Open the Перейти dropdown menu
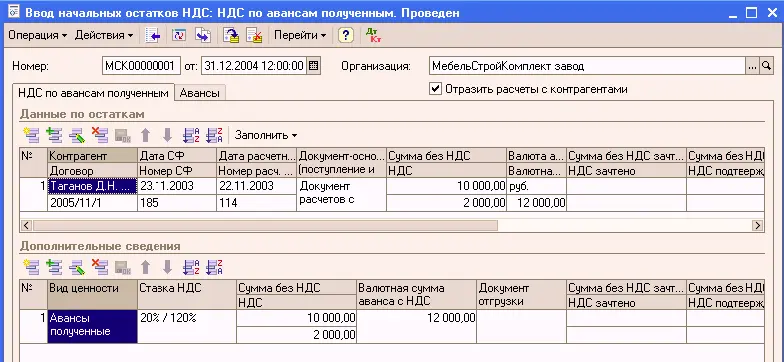 coord(300,35)
